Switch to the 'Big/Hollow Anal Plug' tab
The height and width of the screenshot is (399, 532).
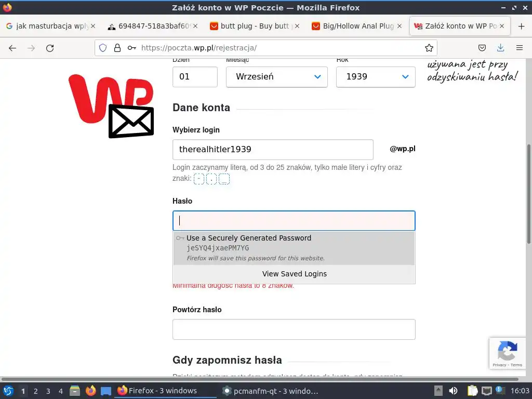(x=356, y=26)
